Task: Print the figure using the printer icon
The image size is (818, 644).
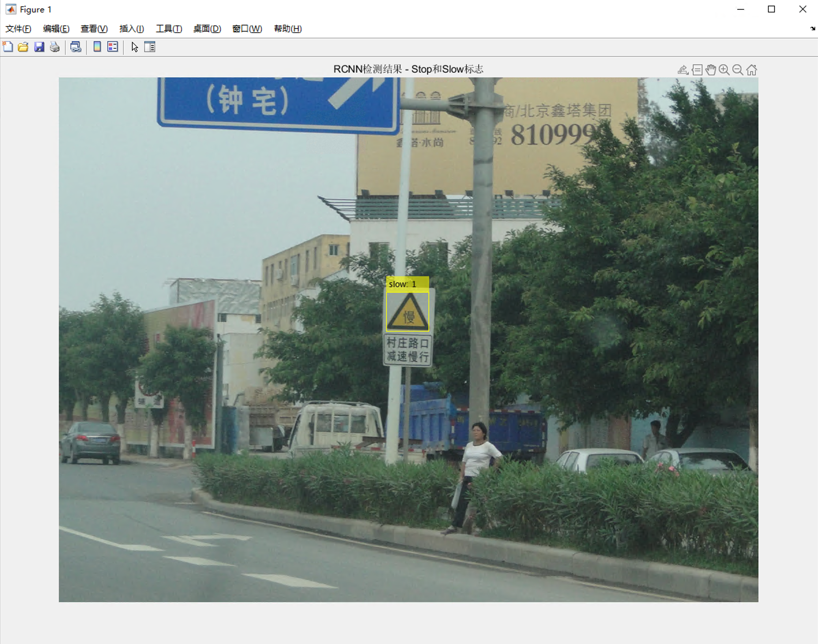Action: pyautogui.click(x=55, y=47)
